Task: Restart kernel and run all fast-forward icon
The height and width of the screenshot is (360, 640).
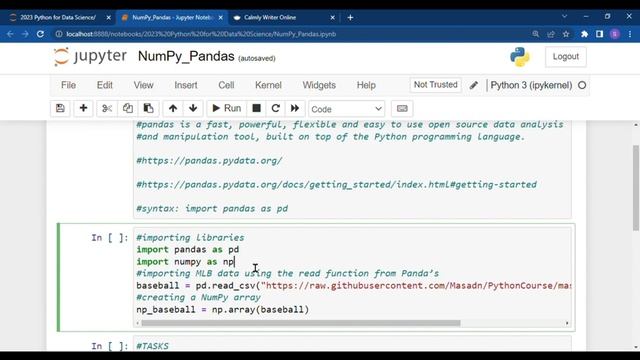Action: (x=295, y=109)
